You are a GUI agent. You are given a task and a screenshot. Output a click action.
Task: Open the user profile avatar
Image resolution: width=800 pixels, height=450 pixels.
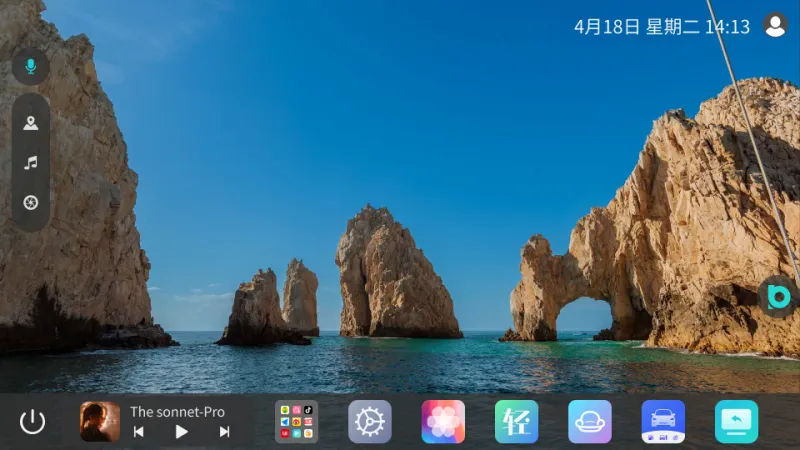point(775,25)
